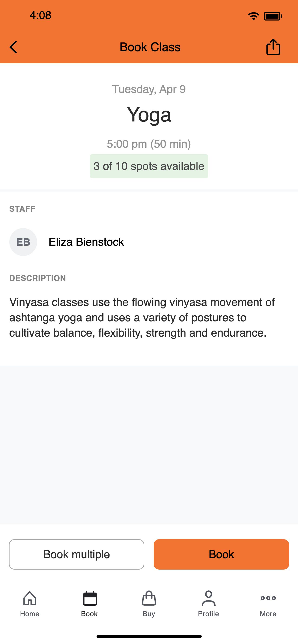
Task: Tap the Tuesday, Apr 9 date text
Action: (149, 89)
